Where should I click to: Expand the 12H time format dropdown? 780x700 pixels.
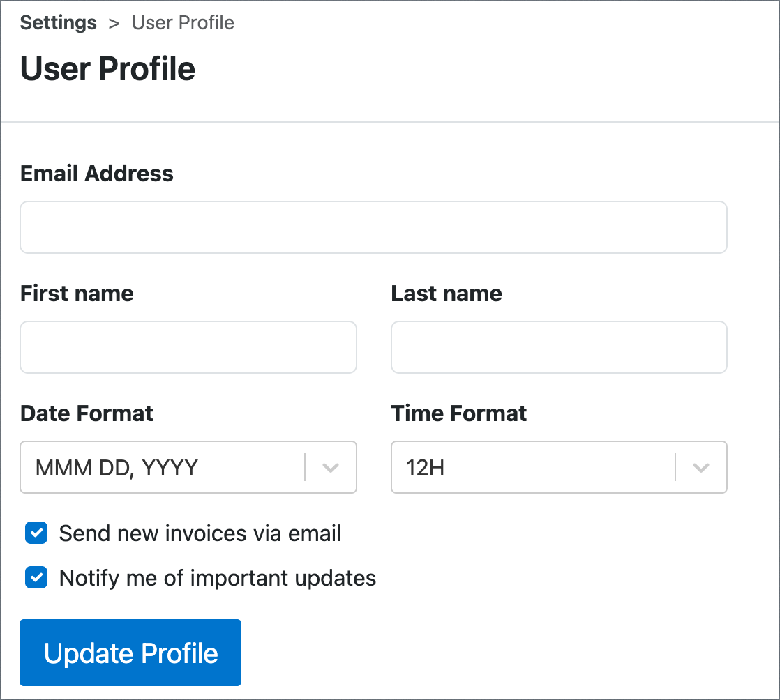(559, 467)
